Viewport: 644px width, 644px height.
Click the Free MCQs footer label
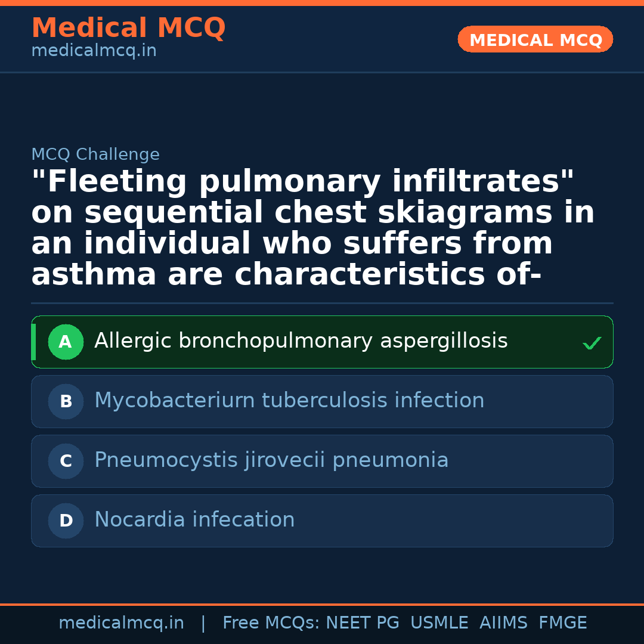coord(271,623)
